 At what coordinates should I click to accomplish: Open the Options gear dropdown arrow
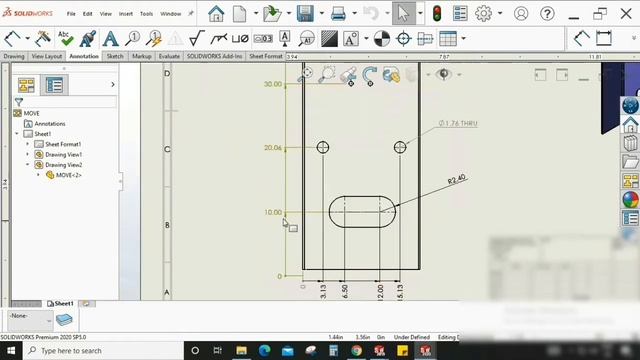500,13
